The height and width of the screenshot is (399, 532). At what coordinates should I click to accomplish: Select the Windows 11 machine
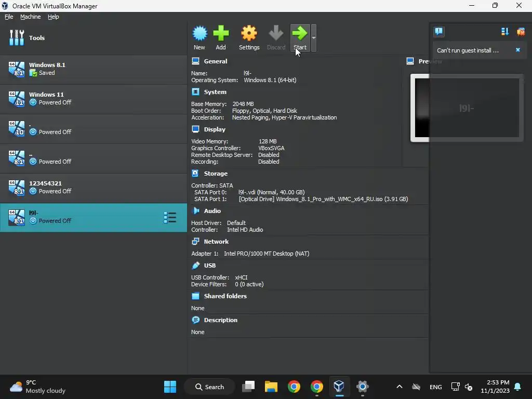coord(94,98)
